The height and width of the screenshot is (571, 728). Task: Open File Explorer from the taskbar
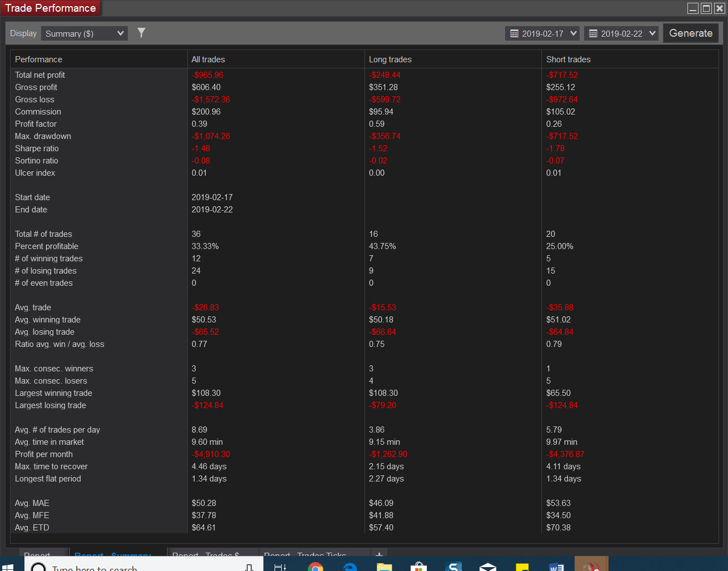[x=384, y=566]
